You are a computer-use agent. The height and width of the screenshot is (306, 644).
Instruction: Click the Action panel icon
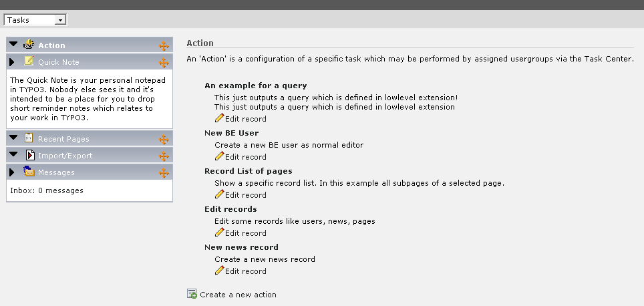click(29, 45)
